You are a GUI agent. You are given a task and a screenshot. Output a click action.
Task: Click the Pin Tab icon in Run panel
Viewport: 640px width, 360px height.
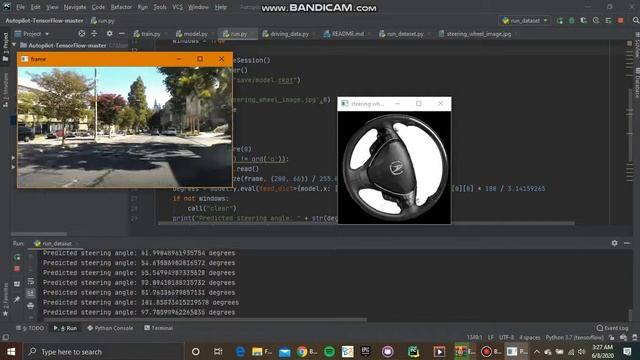pos(17,300)
